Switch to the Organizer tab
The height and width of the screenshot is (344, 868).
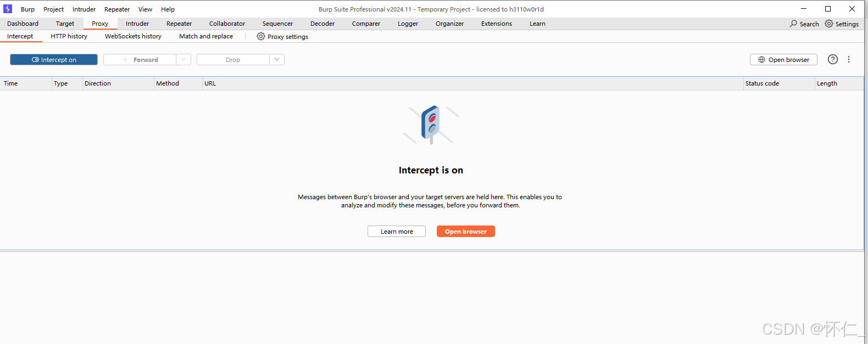(449, 24)
